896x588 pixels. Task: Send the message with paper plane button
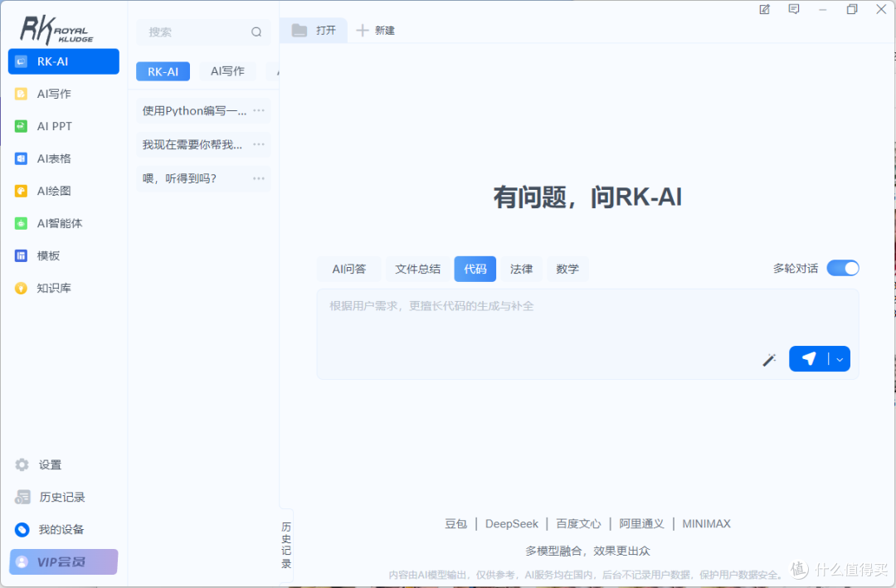click(809, 359)
